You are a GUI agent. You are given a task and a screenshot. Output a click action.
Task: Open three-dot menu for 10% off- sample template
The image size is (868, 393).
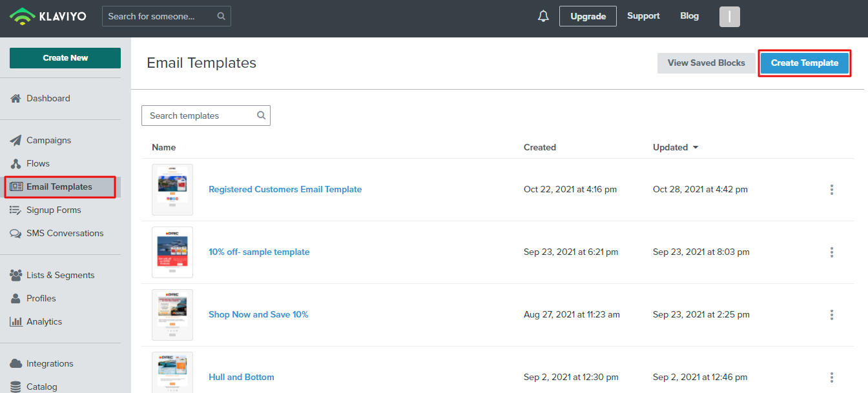coord(831,252)
